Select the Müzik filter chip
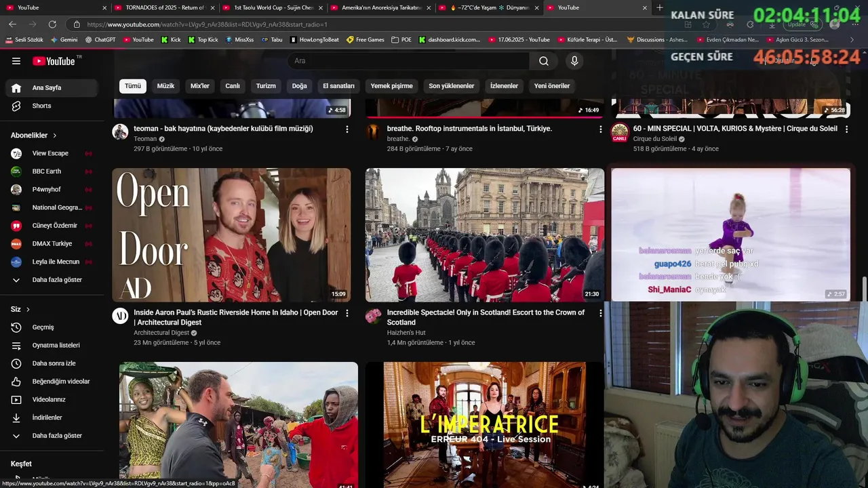 coord(165,86)
